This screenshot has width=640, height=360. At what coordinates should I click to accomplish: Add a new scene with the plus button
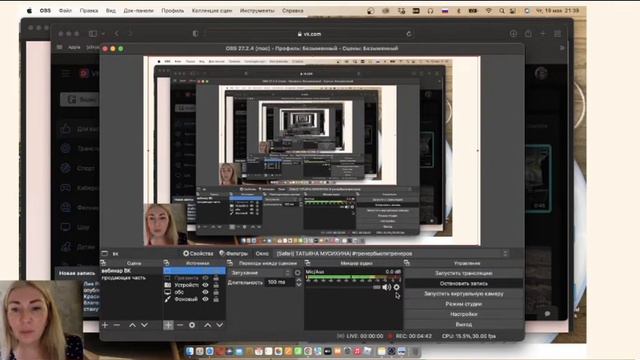coord(105,325)
